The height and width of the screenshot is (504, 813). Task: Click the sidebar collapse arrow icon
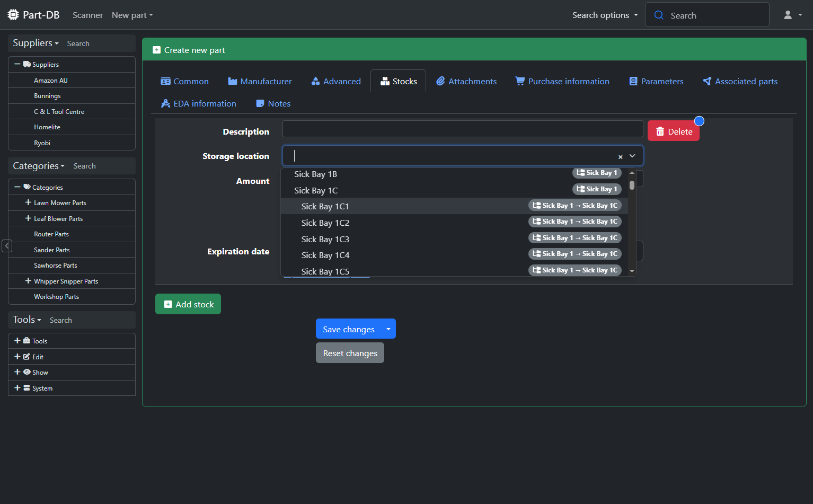[x=7, y=246]
